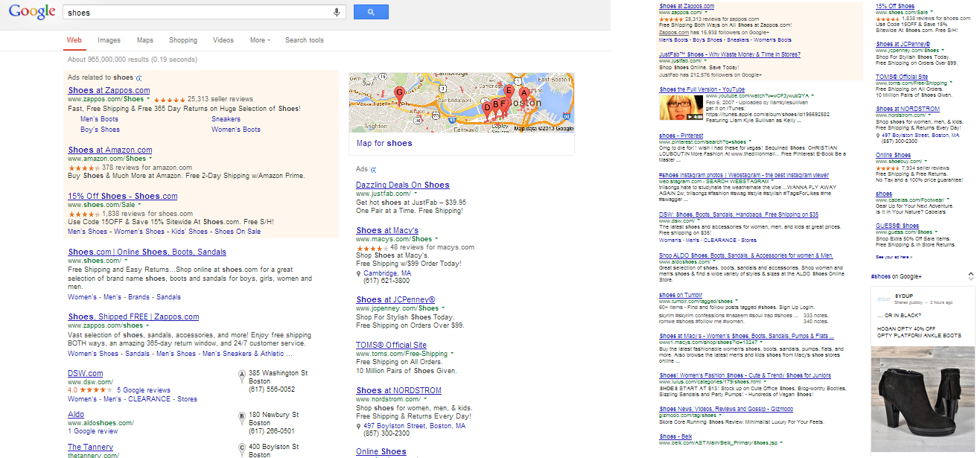Switch to the Shopping tab

click(183, 40)
